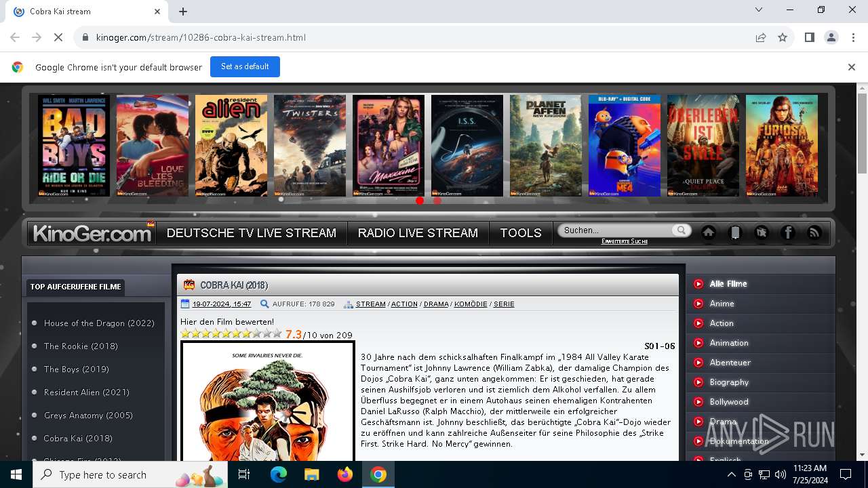
Task: Click the KG logo beside Cobra Kai title
Action: point(189,285)
